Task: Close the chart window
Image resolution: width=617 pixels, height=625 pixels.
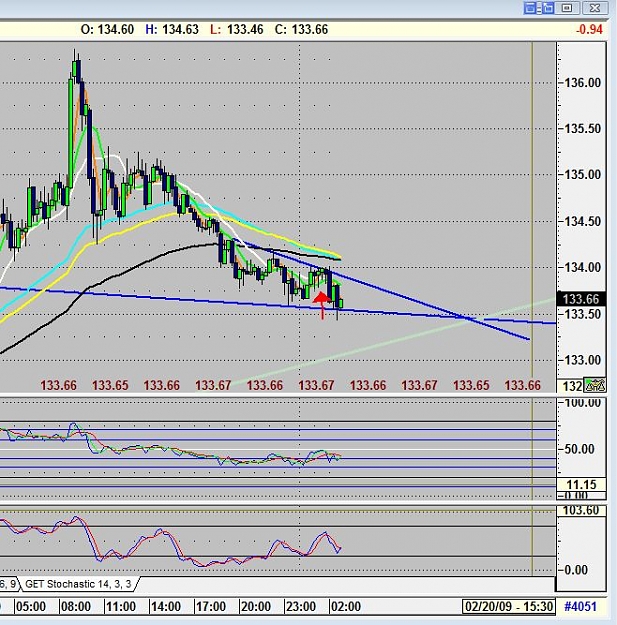Action: (595, 8)
